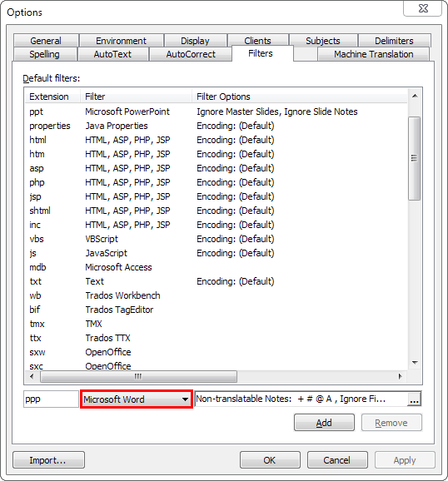Switch to the Environment tab

point(121,41)
